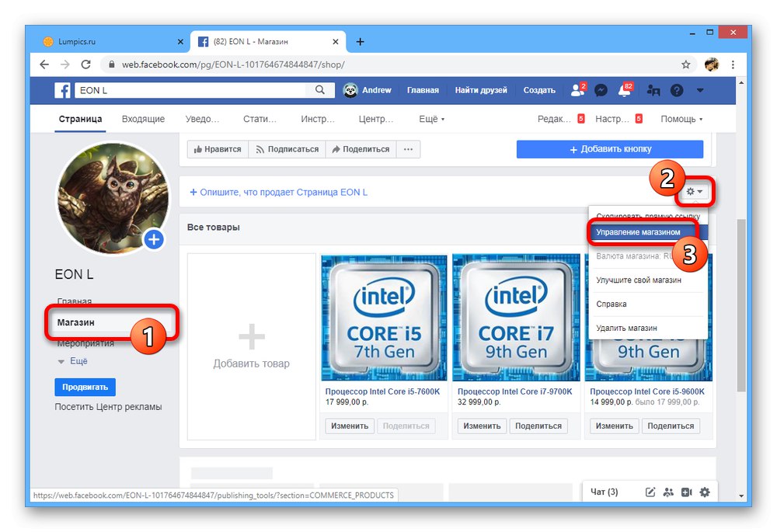Click Опишите, что продает Страница link

(x=279, y=192)
